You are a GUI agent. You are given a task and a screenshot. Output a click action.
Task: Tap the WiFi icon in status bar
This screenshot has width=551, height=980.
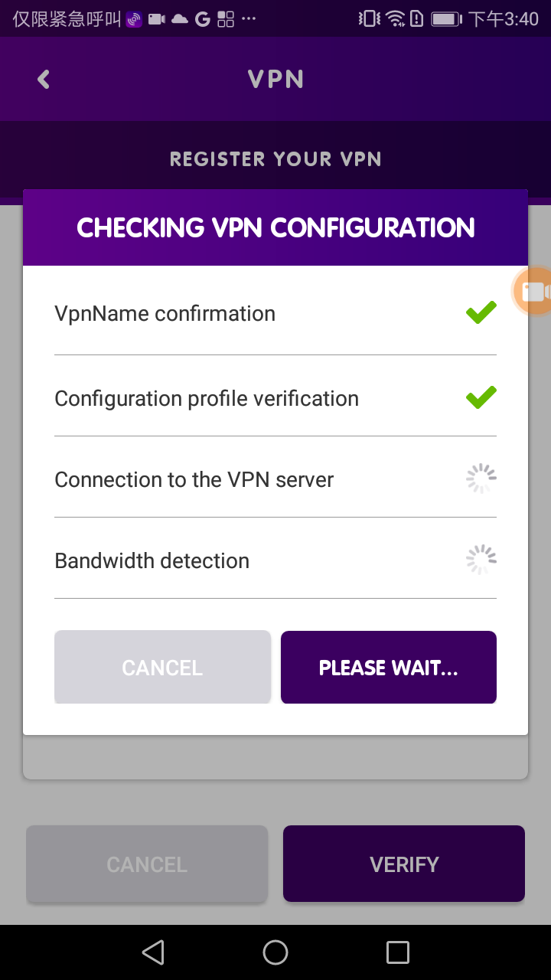(395, 18)
